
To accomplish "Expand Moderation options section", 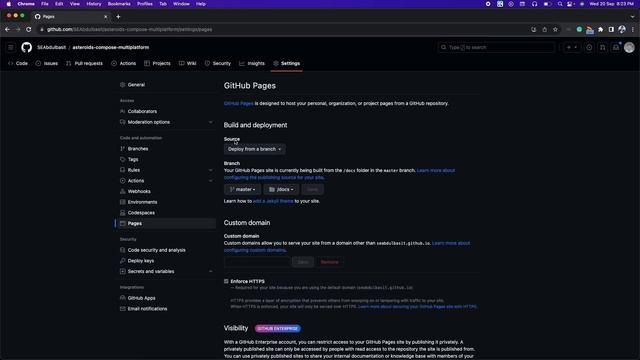I will pyautogui.click(x=211, y=122).
